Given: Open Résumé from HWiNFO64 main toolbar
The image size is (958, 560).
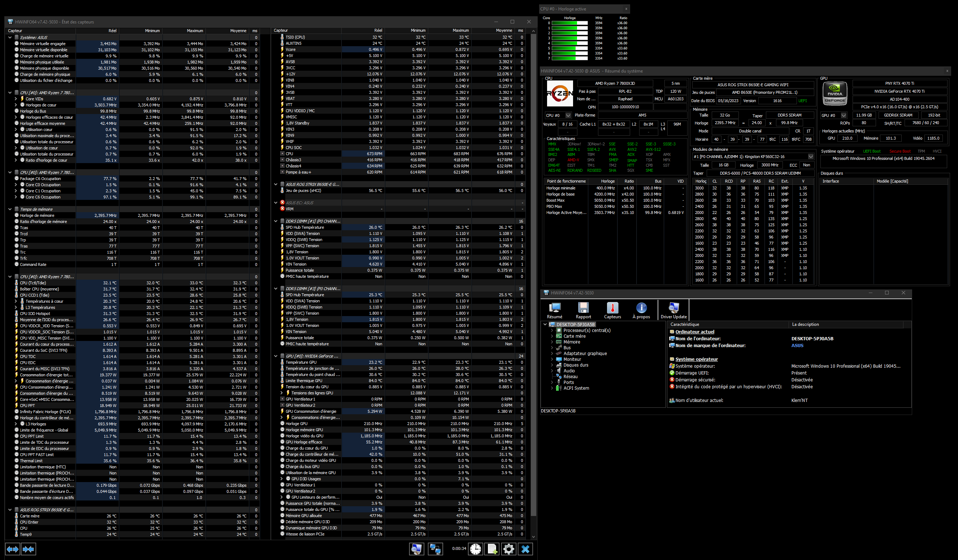Looking at the screenshot, I should 555,310.
